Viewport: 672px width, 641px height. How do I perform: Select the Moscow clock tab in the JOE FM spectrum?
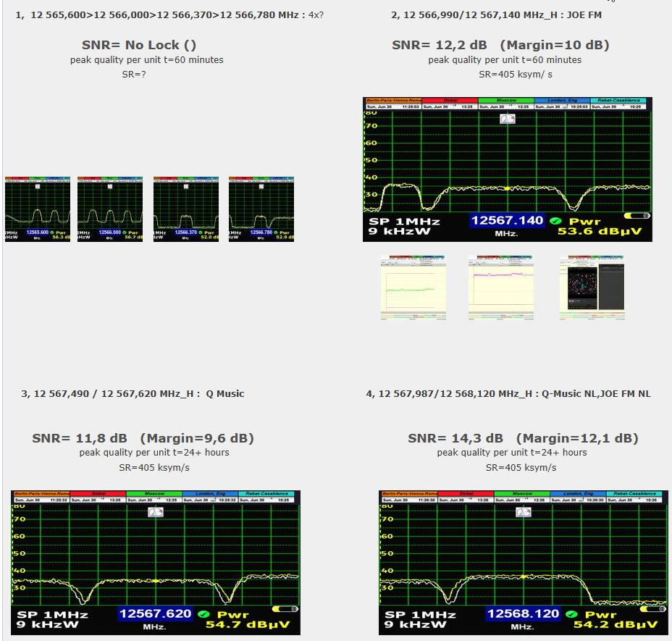(505, 101)
